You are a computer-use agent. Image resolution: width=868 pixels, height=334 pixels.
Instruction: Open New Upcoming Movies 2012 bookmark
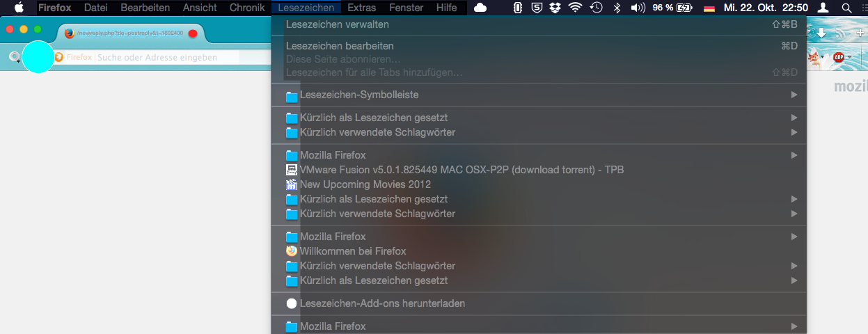358,184
